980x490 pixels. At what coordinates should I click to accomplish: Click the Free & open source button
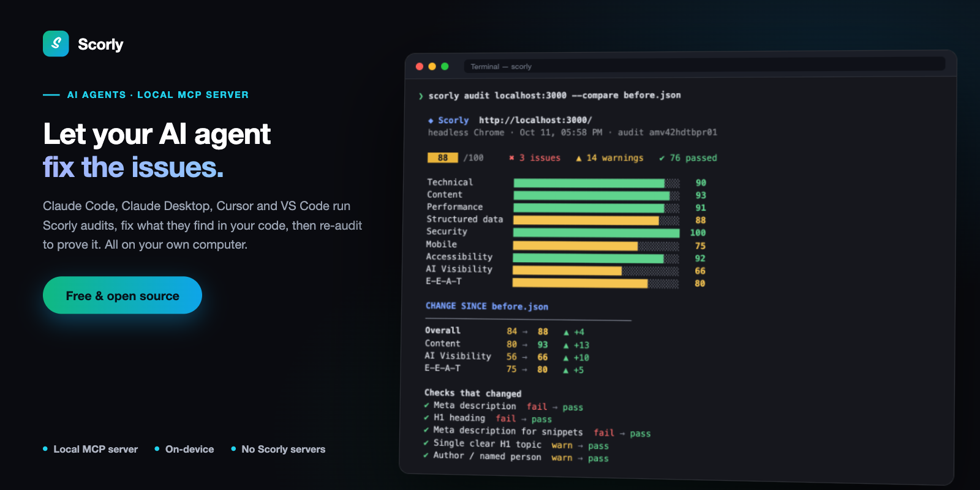[123, 295]
